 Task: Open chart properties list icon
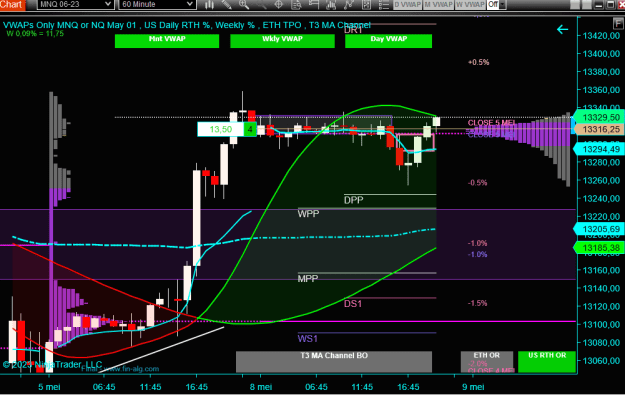[x=383, y=5]
